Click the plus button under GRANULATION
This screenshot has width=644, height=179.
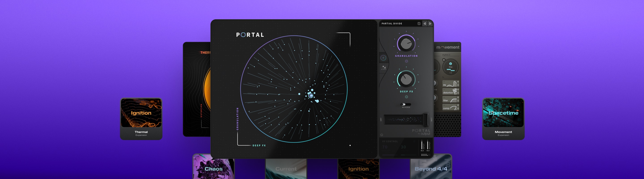click(406, 61)
